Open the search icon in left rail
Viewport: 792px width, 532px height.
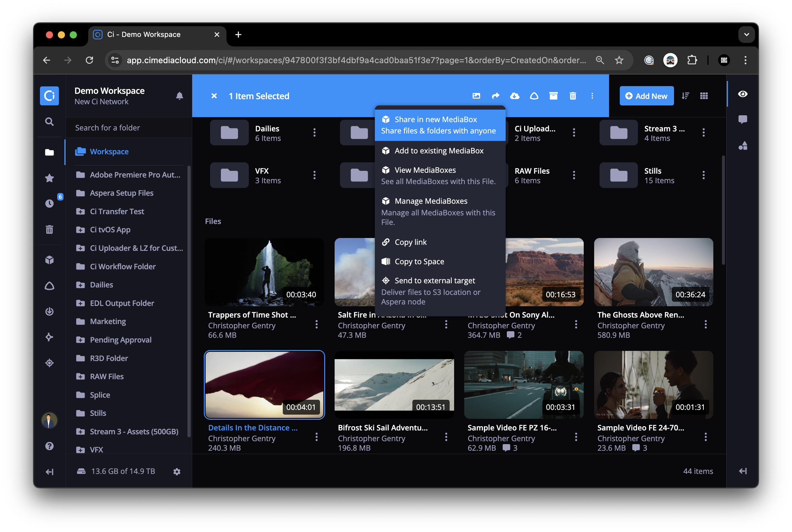49,122
